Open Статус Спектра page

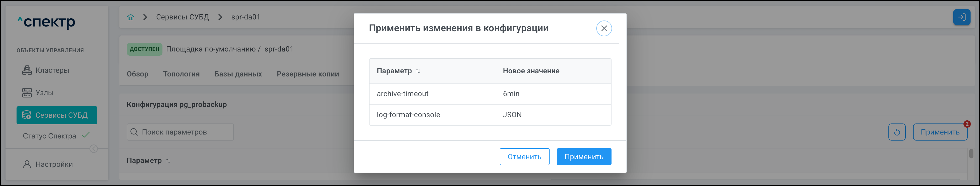(49, 136)
